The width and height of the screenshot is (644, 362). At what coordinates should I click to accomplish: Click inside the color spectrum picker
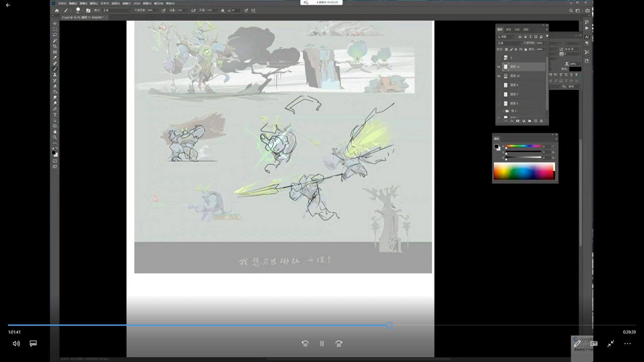click(x=523, y=171)
